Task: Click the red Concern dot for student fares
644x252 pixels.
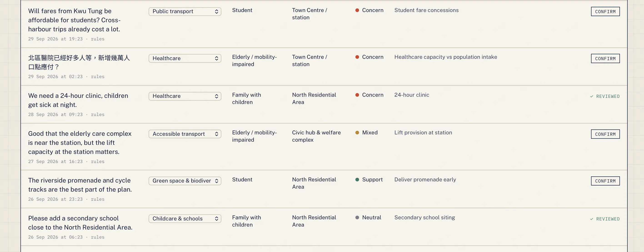Action: [x=357, y=10]
